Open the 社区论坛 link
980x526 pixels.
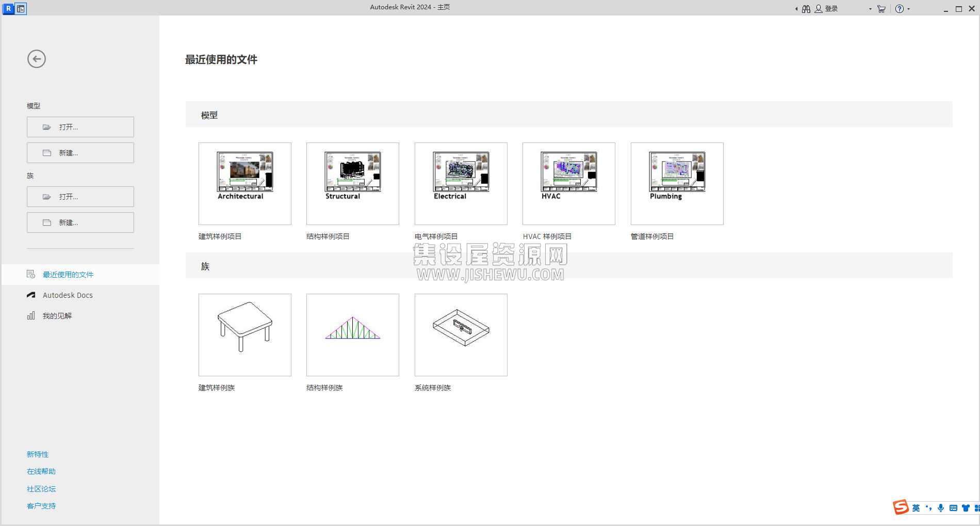[x=41, y=489]
